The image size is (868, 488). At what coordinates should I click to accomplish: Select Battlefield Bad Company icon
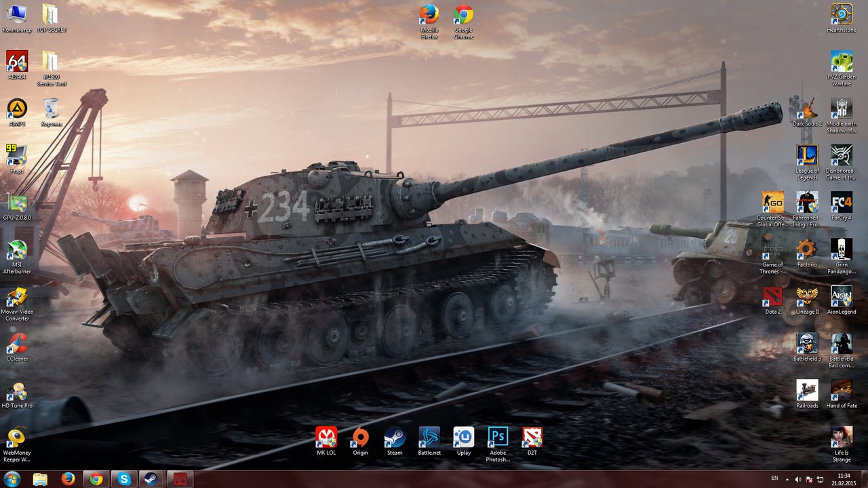[x=842, y=350]
